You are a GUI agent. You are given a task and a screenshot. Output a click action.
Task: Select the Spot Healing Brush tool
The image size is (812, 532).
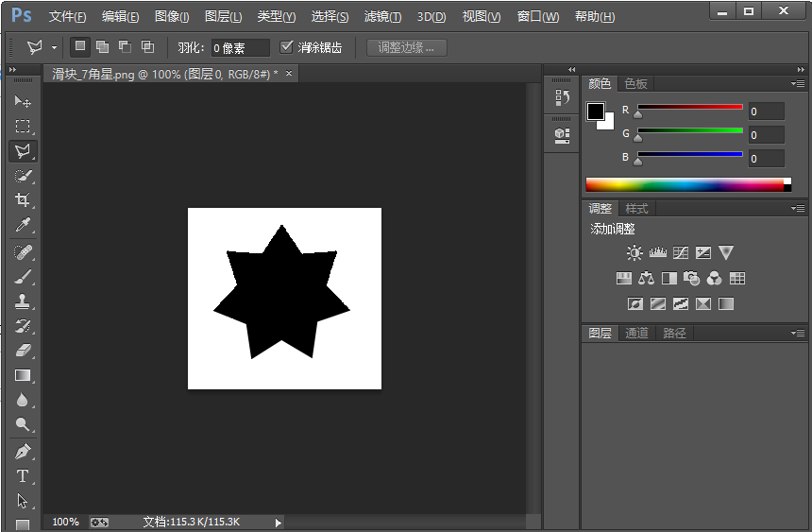23,252
